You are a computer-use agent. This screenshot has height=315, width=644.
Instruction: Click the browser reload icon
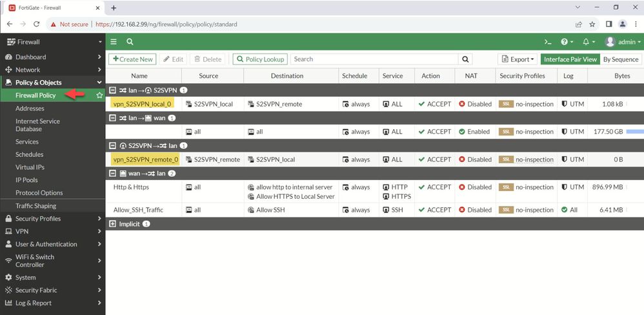36,25
